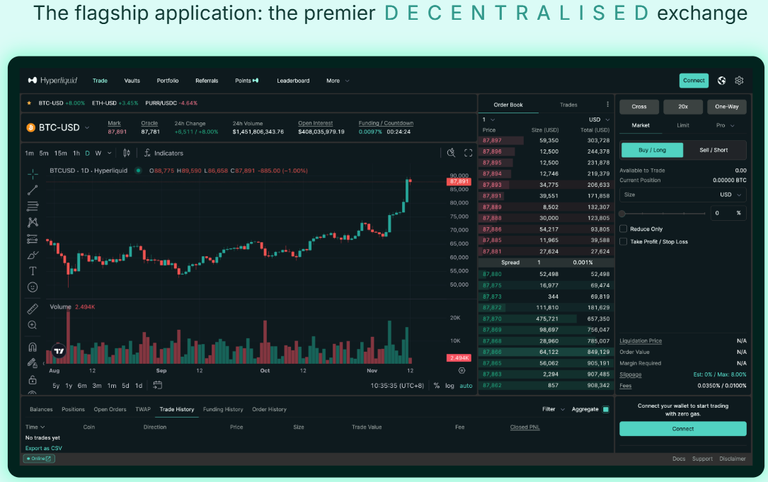The height and width of the screenshot is (482, 768).
Task: Open the emoji icons tool
Action: pyautogui.click(x=33, y=287)
